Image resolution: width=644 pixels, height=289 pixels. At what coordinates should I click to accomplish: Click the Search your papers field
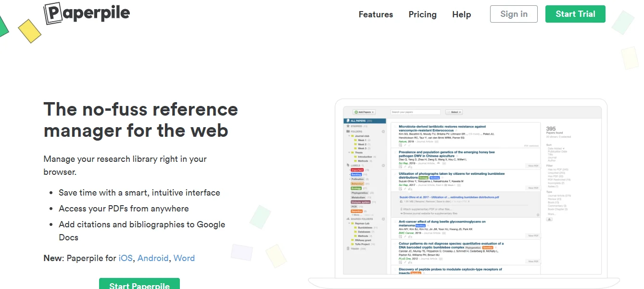[x=416, y=112]
